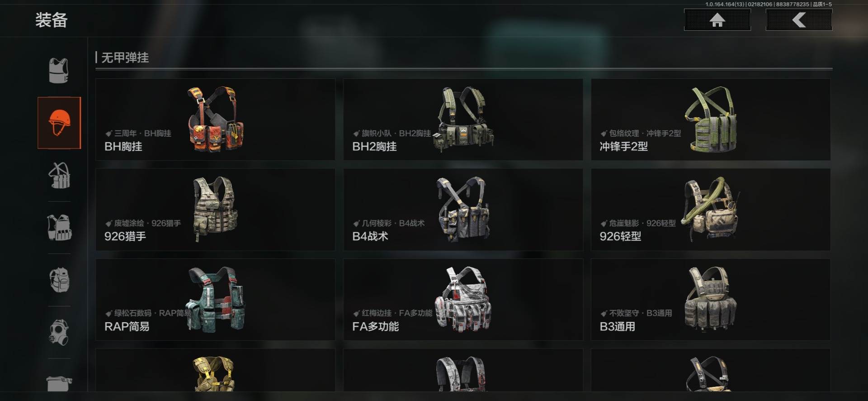
Task: Choose the 926猎手 vest item
Action: coord(215,210)
